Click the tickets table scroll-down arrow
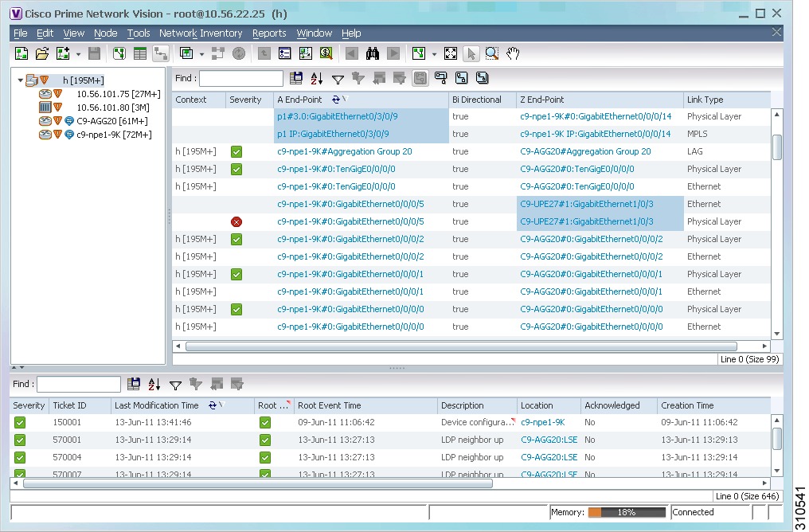 [x=777, y=471]
